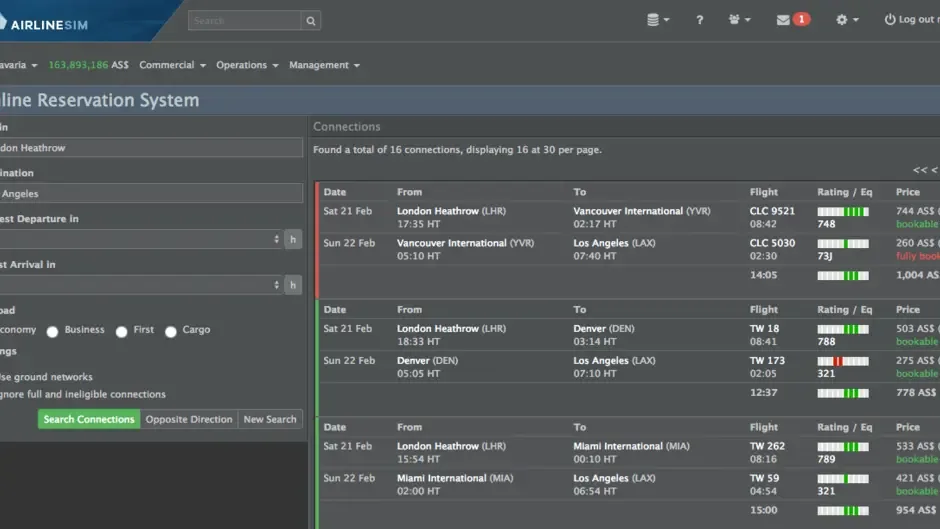The width and height of the screenshot is (940, 529).
Task: Expand the Management menu
Action: point(324,65)
